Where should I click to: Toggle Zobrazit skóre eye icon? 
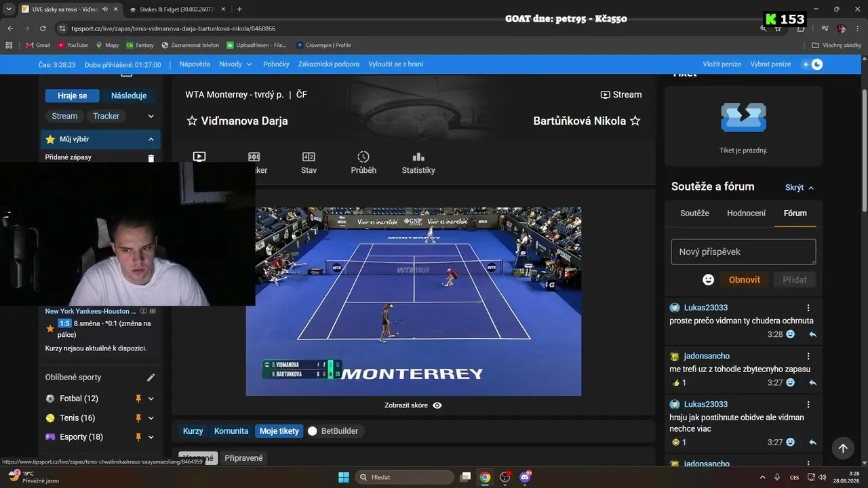pos(437,405)
